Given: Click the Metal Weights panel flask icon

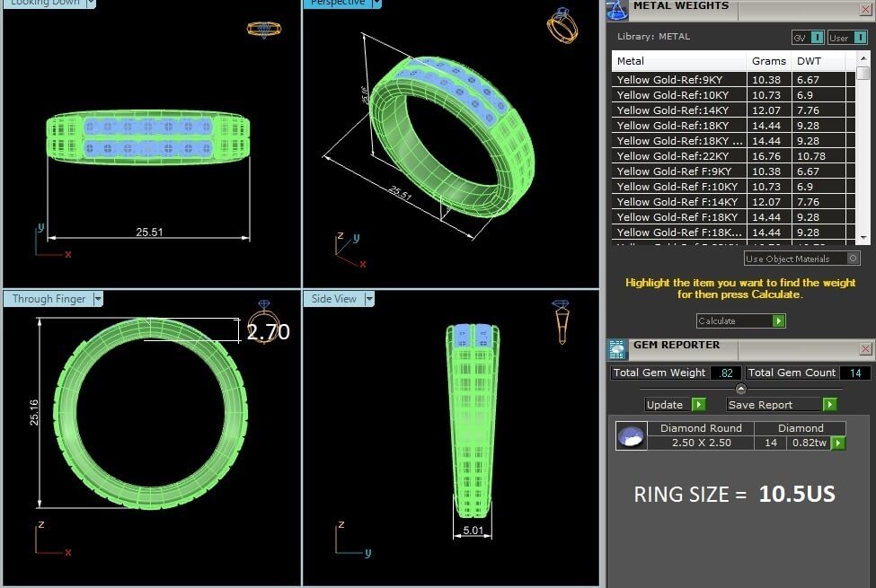Looking at the screenshot, I should click(616, 9).
